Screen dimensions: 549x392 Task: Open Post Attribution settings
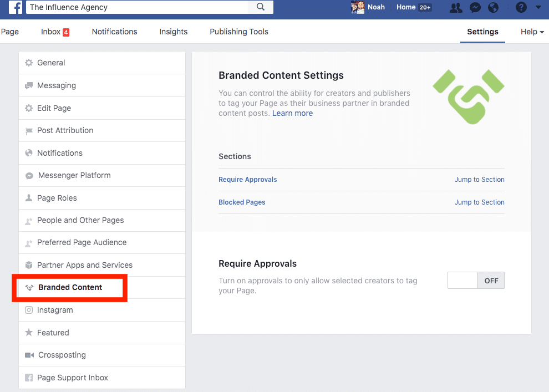(102, 130)
